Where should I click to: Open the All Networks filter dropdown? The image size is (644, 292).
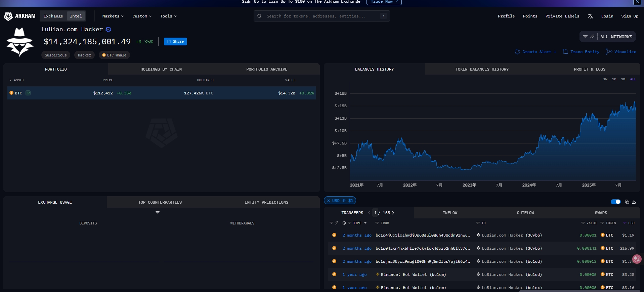click(x=616, y=37)
